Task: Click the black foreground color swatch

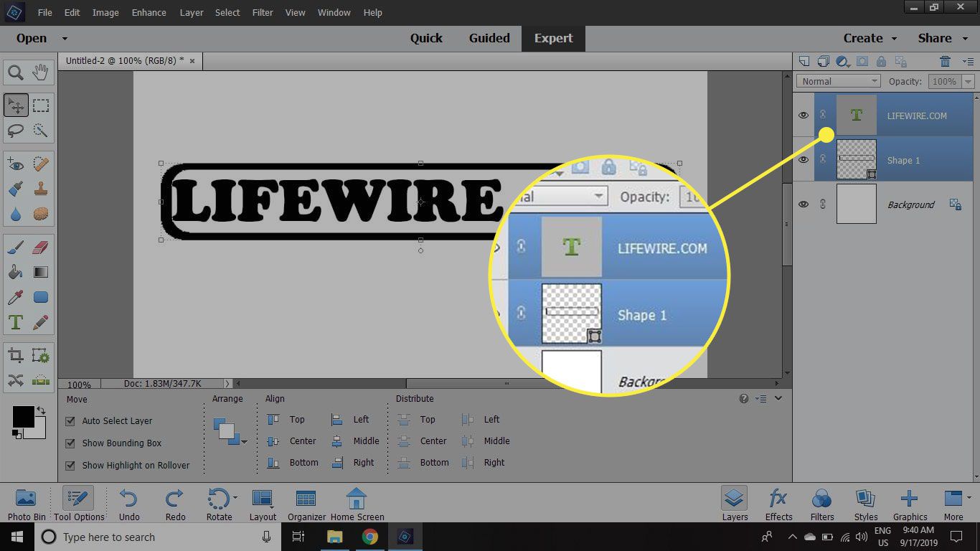Action: click(x=23, y=417)
